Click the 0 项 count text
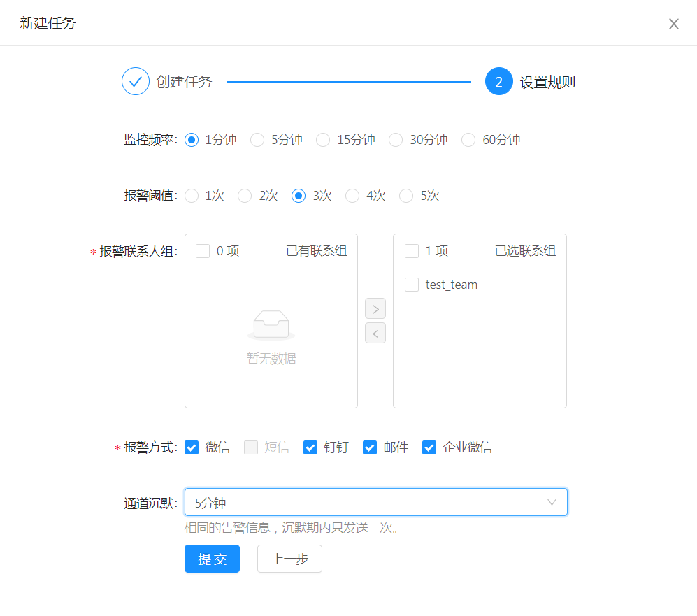Image resolution: width=697 pixels, height=616 pixels. pos(228,251)
